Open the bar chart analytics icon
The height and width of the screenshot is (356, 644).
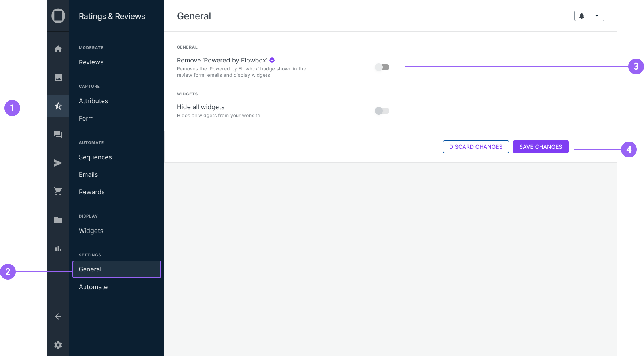point(58,248)
